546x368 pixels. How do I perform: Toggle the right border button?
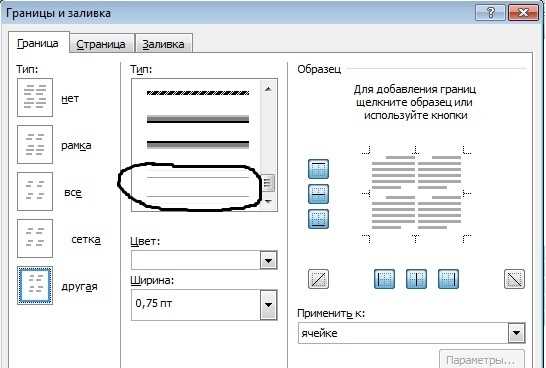click(x=448, y=279)
